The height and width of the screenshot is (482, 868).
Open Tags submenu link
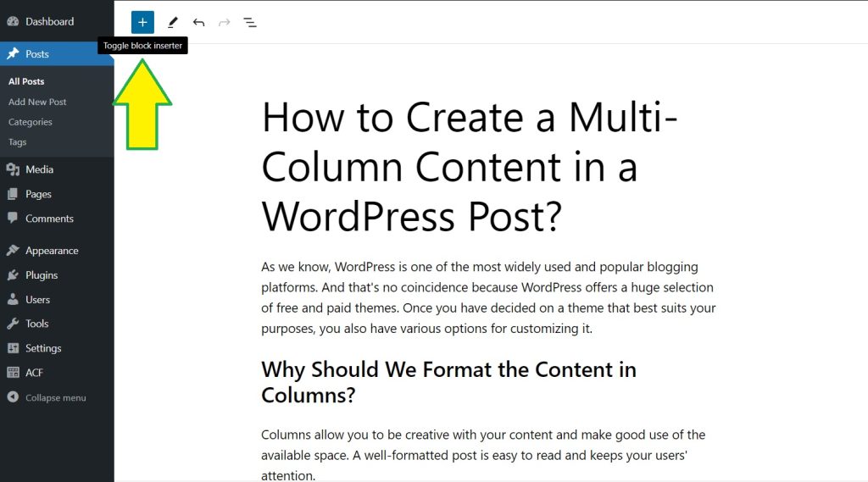pos(17,142)
